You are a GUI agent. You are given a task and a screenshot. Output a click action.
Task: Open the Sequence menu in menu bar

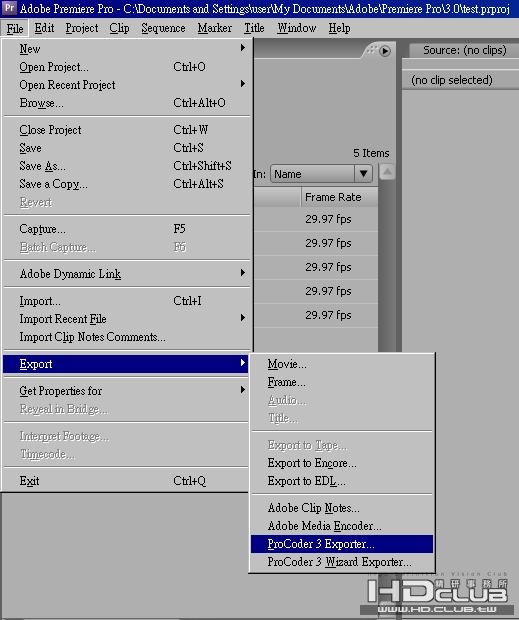[x=163, y=28]
